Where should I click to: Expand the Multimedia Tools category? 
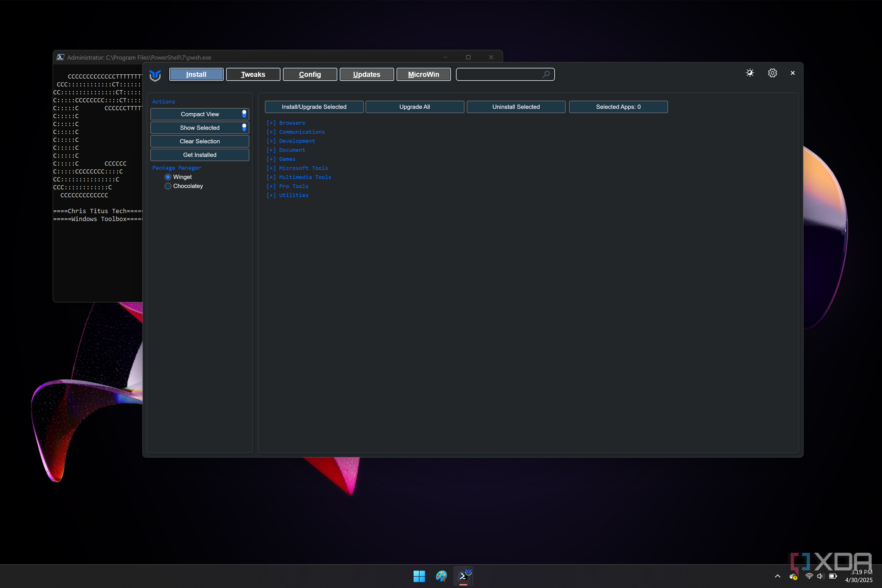(x=299, y=177)
